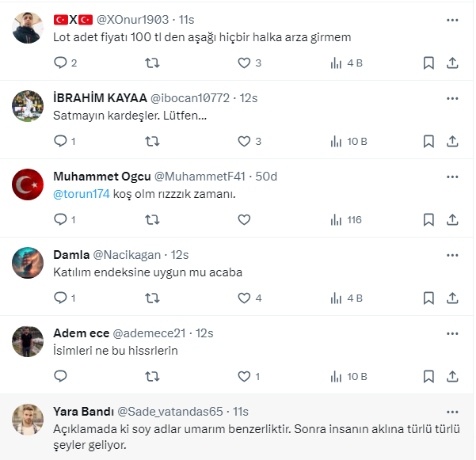
Task: Open more options for Adem ece's tweet
Action: (452, 333)
